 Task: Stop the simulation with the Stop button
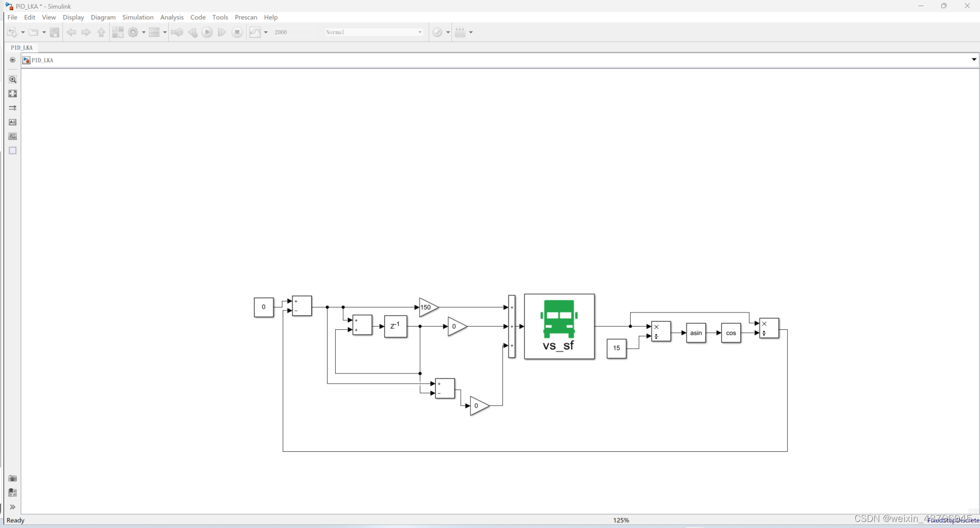pos(237,32)
